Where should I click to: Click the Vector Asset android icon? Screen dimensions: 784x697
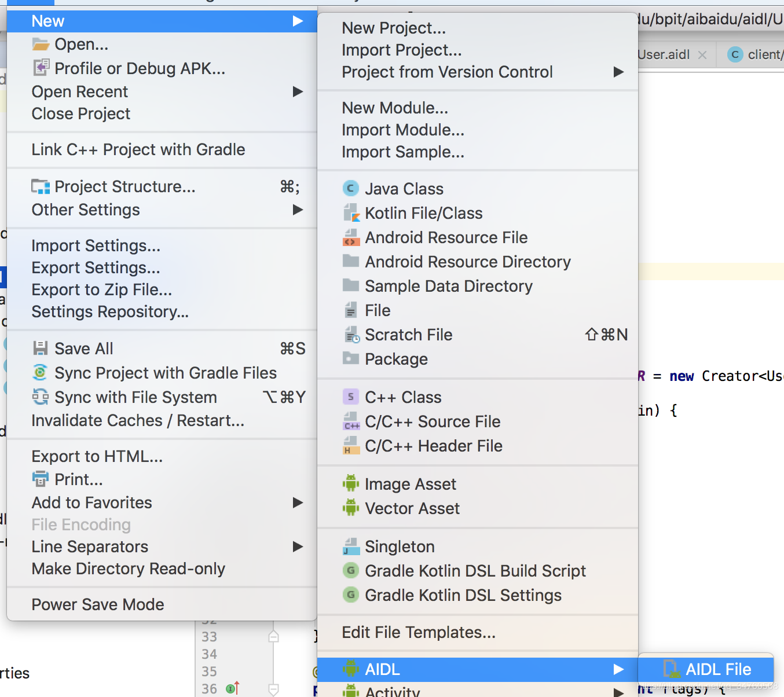click(351, 508)
